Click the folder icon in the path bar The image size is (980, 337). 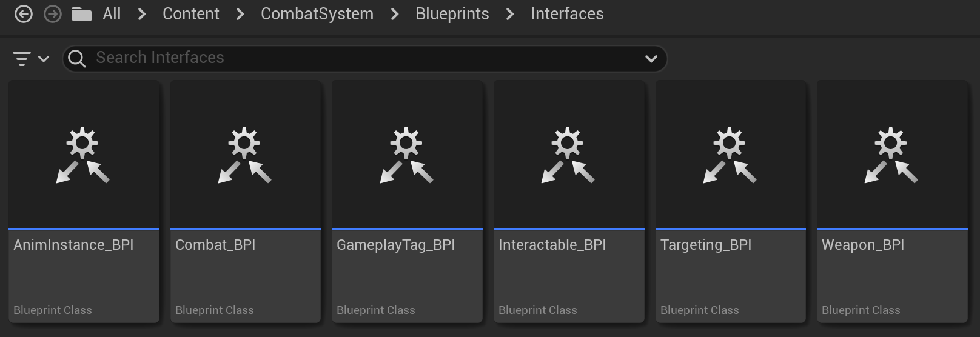pyautogui.click(x=81, y=14)
